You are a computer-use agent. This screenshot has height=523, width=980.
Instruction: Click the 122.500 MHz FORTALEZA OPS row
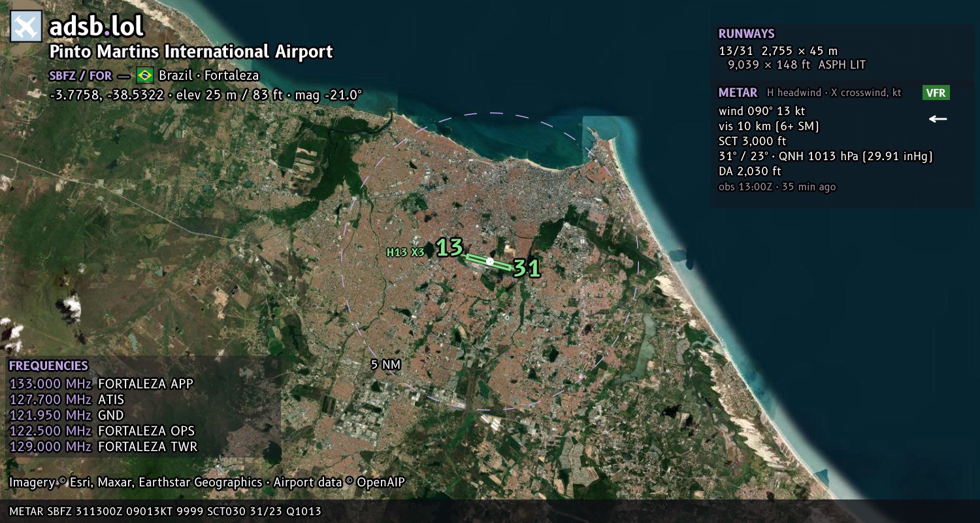click(x=102, y=431)
